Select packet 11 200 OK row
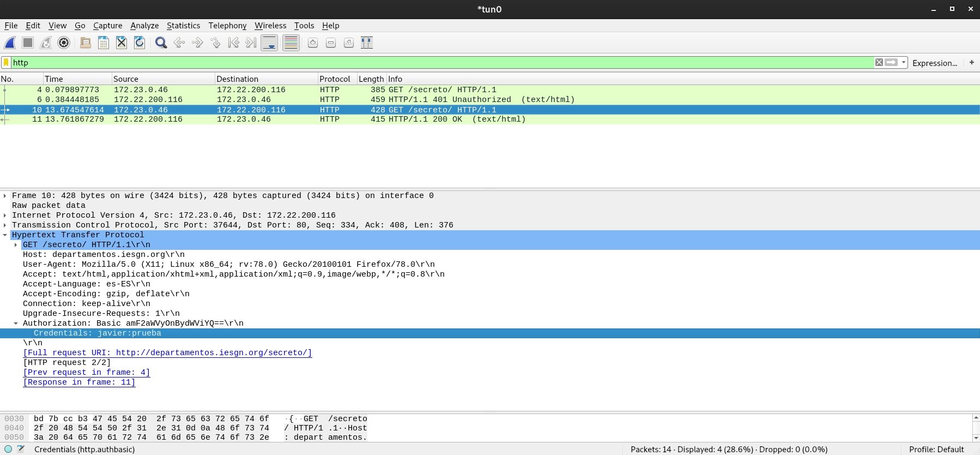The width and height of the screenshot is (980, 455). click(490, 119)
